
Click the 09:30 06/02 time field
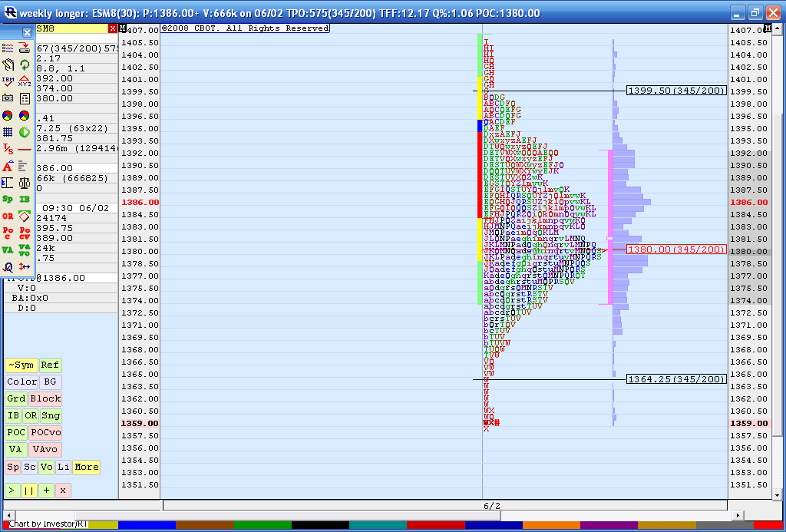76,208
